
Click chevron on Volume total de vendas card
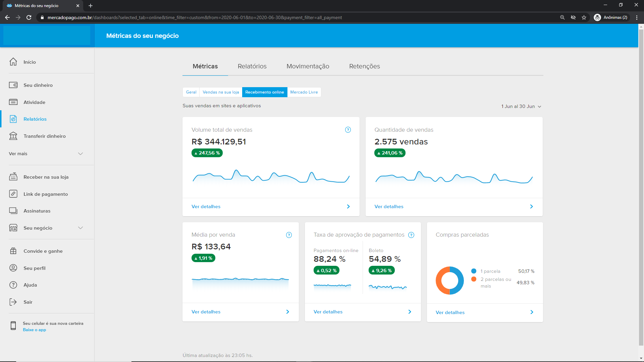(348, 206)
